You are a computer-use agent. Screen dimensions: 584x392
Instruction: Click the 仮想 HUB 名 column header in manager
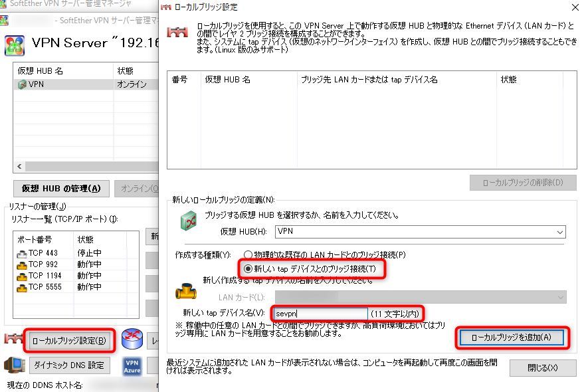[x=63, y=71]
